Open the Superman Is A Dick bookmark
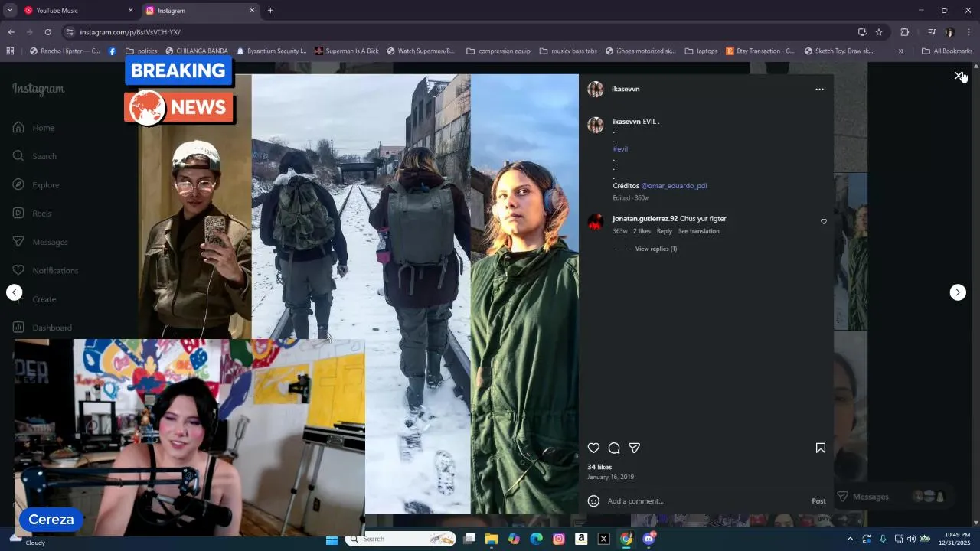 (x=346, y=51)
